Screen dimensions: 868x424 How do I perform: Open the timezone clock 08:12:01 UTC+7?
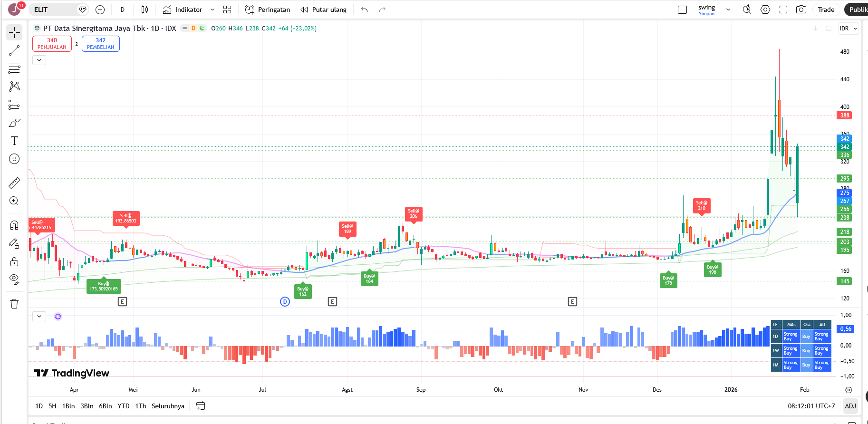(x=811, y=406)
